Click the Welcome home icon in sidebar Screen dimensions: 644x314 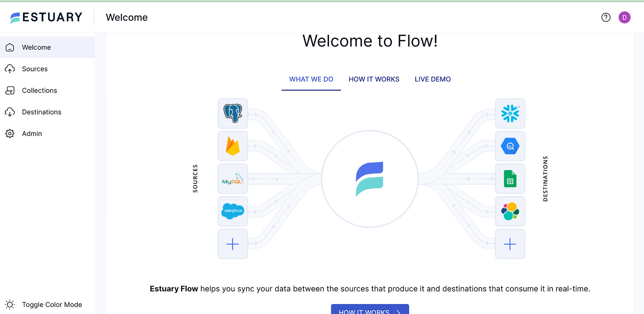point(10,47)
